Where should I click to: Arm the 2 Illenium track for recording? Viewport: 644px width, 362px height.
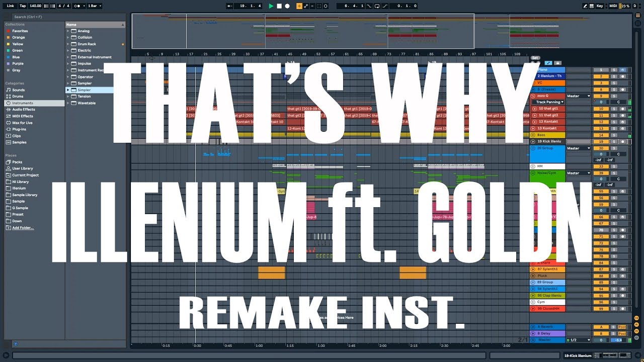tap(622, 76)
